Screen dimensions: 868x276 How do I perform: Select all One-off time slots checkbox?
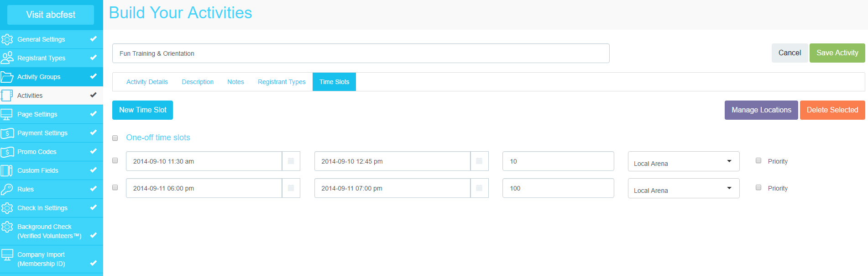pyautogui.click(x=115, y=138)
